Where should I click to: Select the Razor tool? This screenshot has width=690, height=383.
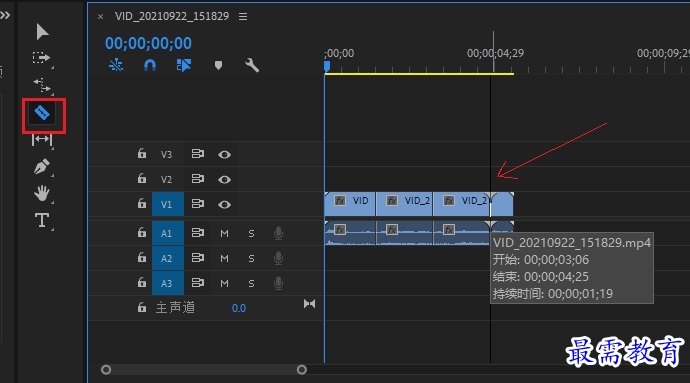[x=42, y=113]
